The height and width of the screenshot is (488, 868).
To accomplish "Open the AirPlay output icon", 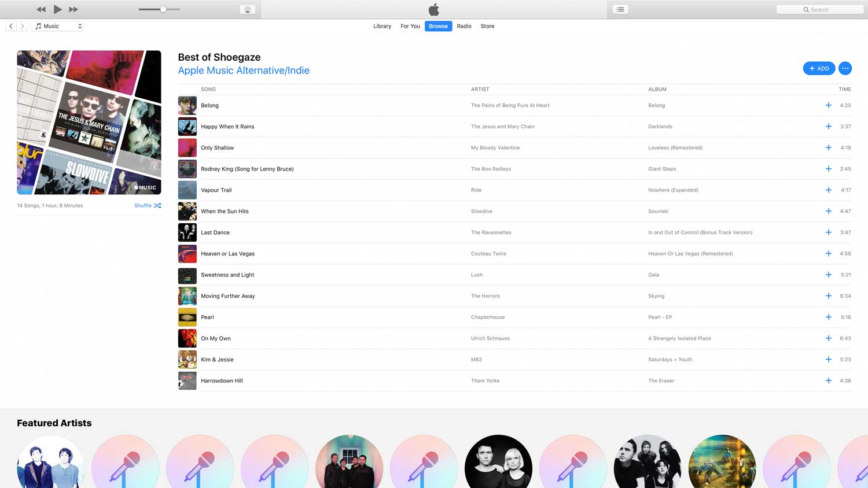I will point(247,9).
